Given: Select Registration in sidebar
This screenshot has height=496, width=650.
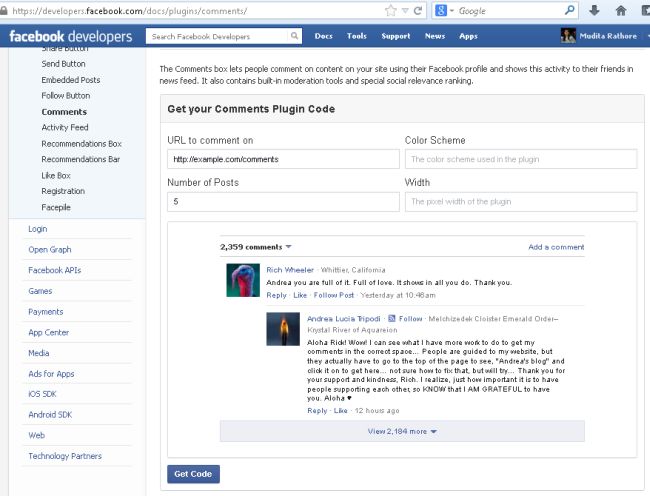Looking at the screenshot, I should point(63,191).
